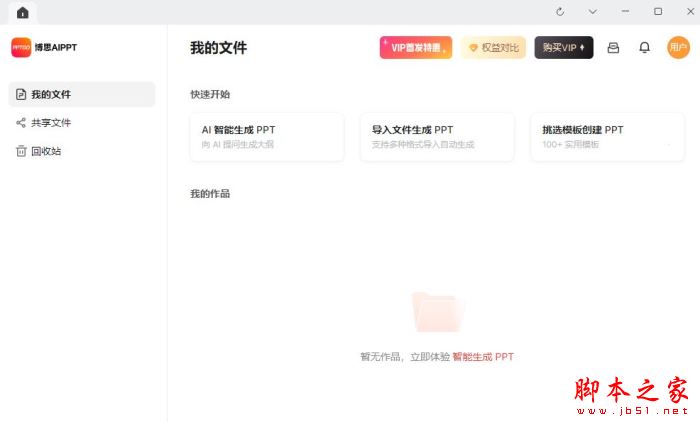Viewport: 700px width, 422px height.
Task: Click the 购买VIP button
Action: coord(564,47)
